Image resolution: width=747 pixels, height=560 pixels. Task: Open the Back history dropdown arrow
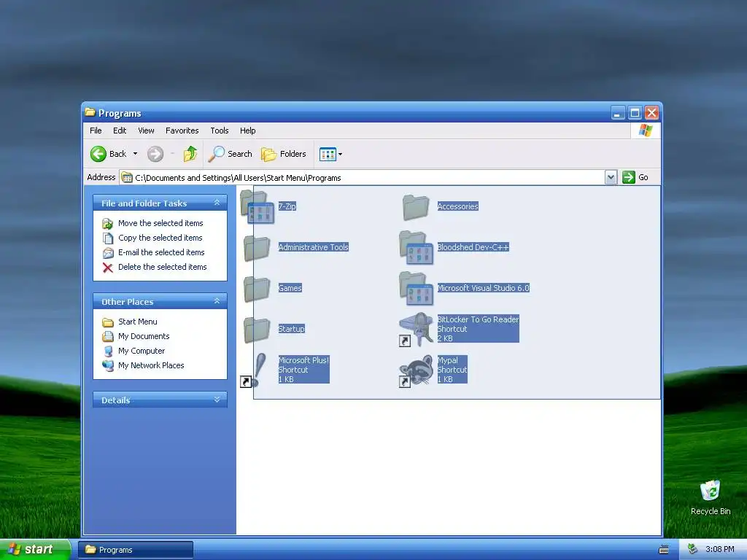(135, 154)
